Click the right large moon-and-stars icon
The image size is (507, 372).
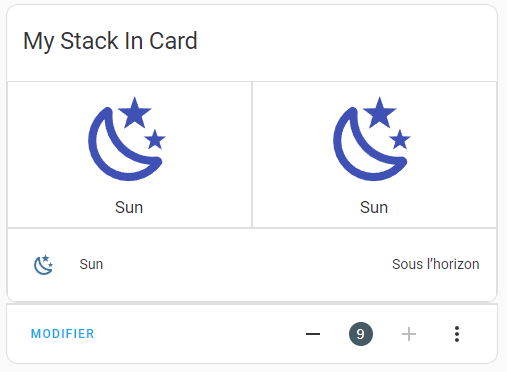[x=372, y=139]
